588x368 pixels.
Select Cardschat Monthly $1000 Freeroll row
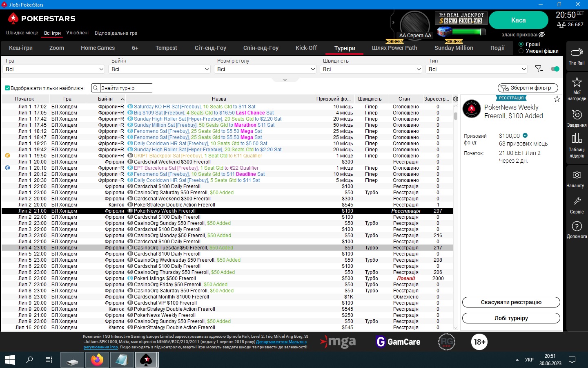227,297
